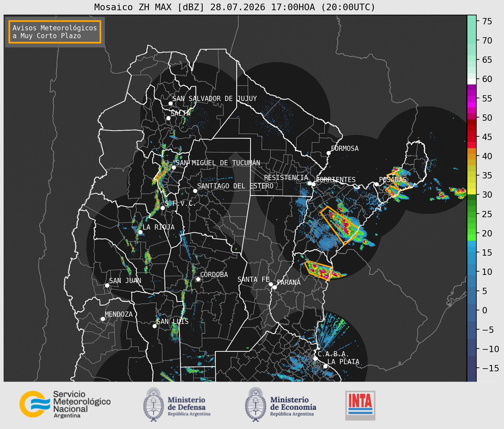
Task: Click the Salta city marker dot
Action: point(168,118)
